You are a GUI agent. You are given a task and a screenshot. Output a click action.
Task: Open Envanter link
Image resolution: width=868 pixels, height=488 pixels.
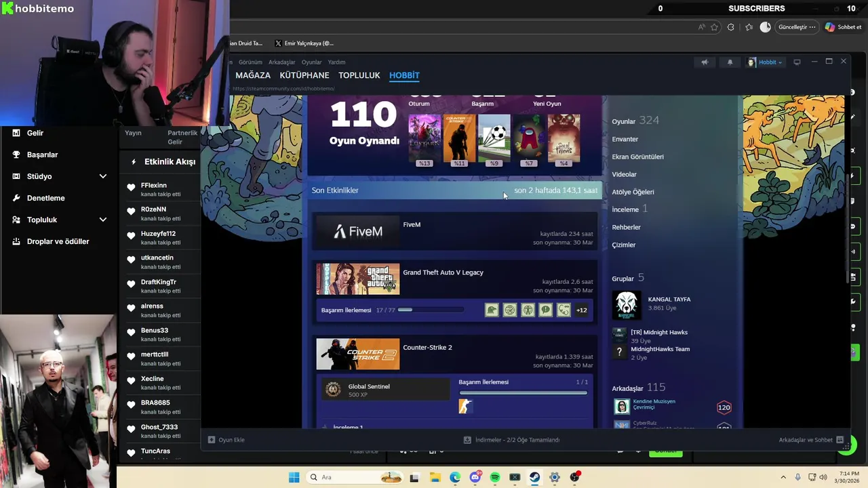point(625,139)
